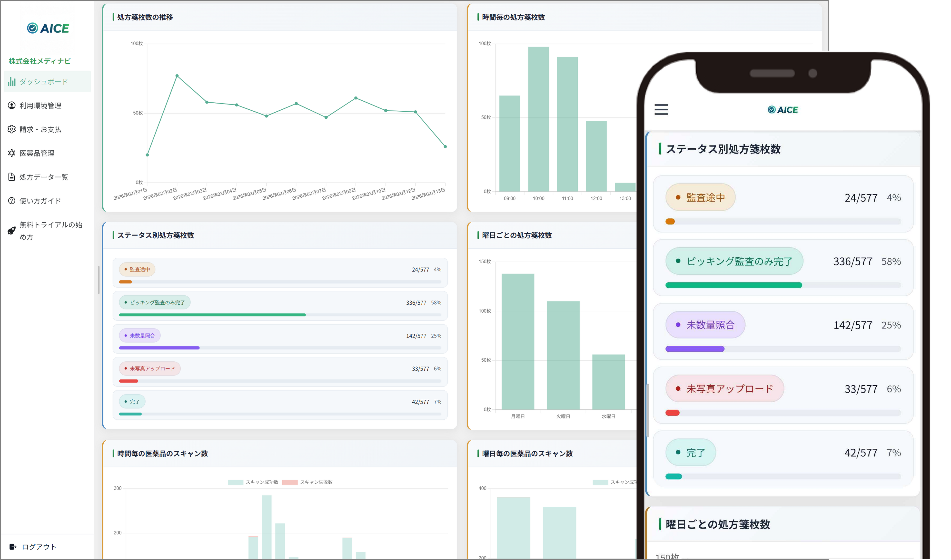The height and width of the screenshot is (560, 951).
Task: Click the user circle icon for 利用環境管理
Action: pyautogui.click(x=12, y=105)
